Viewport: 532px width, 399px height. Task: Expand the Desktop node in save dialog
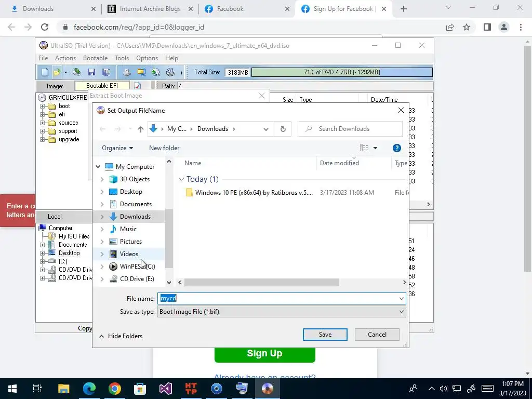tap(102, 192)
